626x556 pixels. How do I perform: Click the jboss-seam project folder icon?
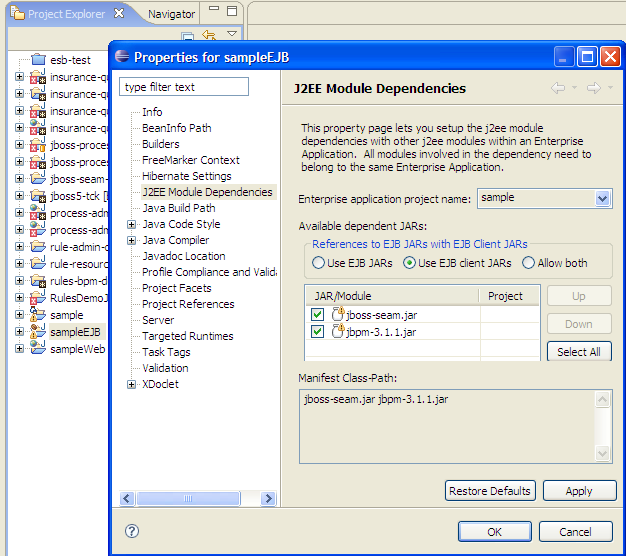(x=38, y=178)
